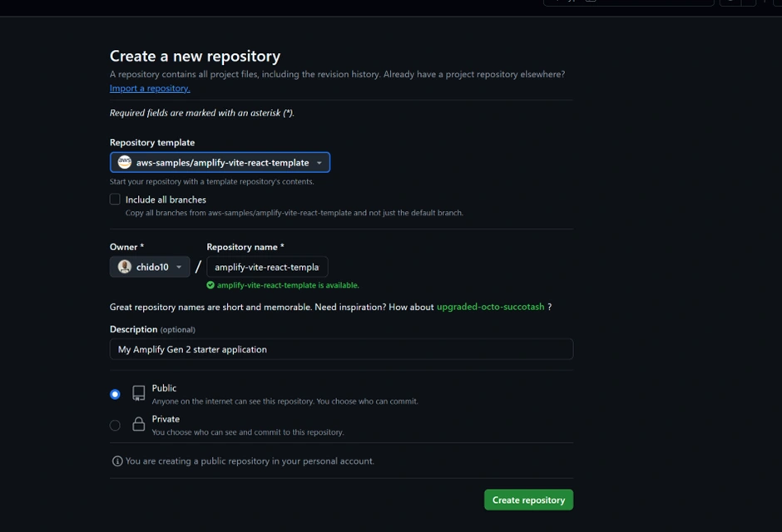
Task: Open the Owner dropdown arrow next to chido10
Action: [179, 268]
